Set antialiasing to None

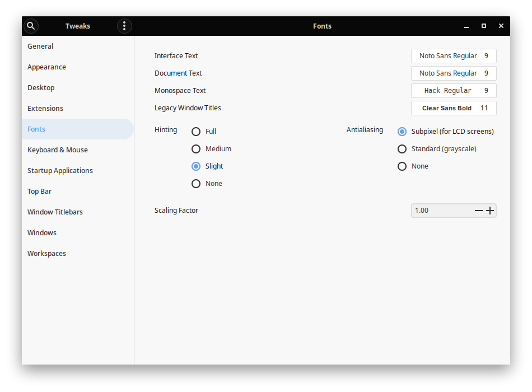click(402, 166)
